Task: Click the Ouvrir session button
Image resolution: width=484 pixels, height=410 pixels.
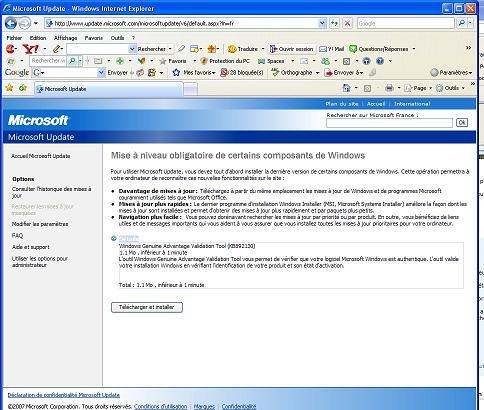Action: pos(292,49)
